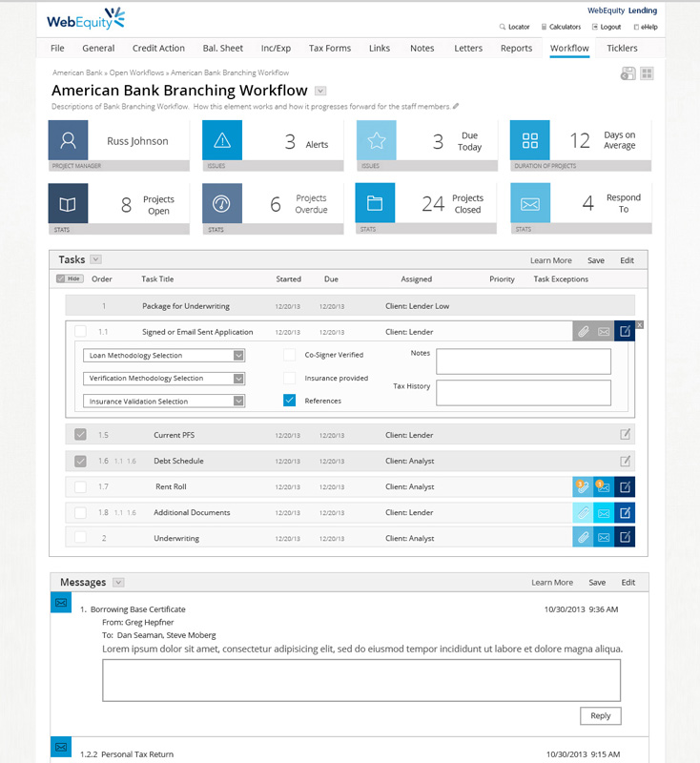Click the grid view icon below the tabs
Viewport: 700px width, 763px height.
tap(647, 73)
